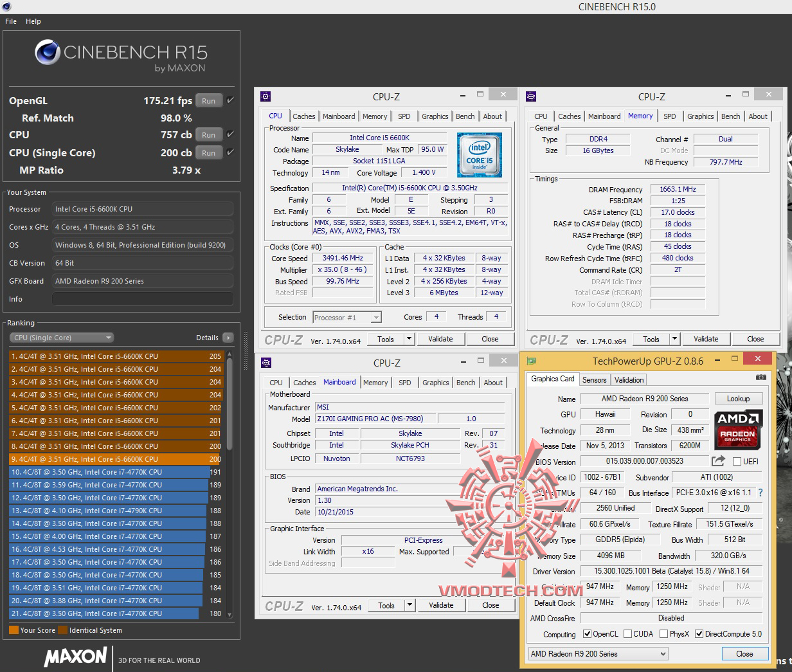Click Tools button in CPU-Z Memory window
792x672 pixels.
651,339
